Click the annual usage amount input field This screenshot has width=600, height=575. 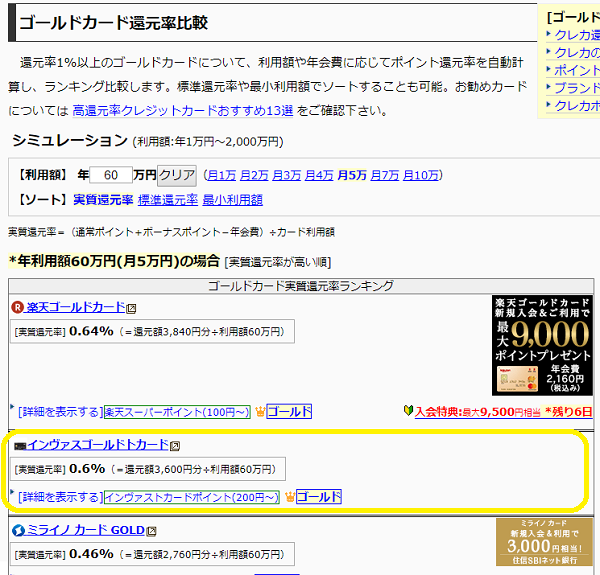pyautogui.click(x=111, y=175)
